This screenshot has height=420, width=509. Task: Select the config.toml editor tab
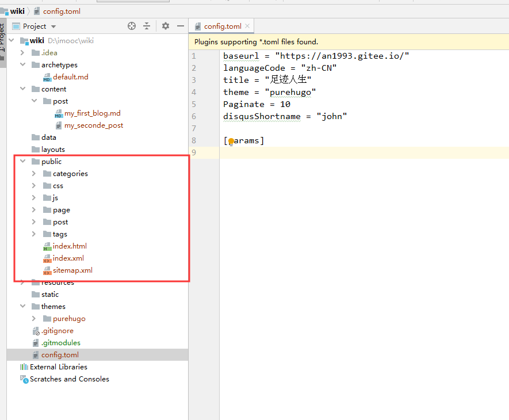pyautogui.click(x=222, y=26)
